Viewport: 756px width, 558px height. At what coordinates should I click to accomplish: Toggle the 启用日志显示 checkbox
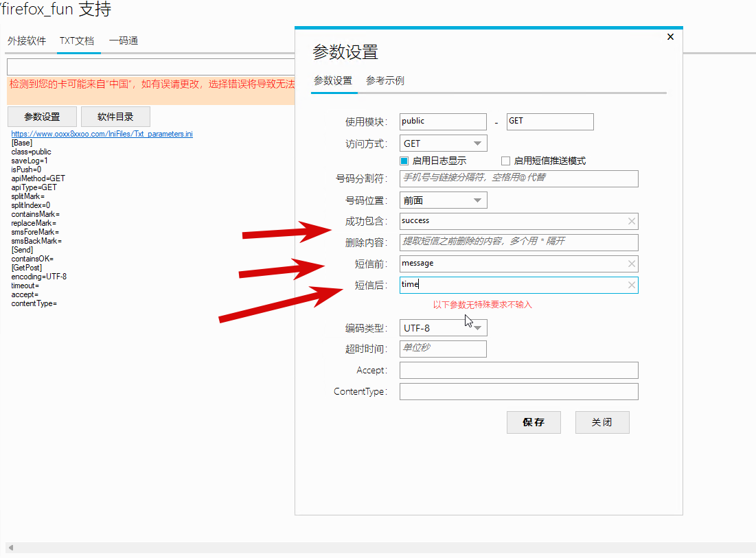coord(404,161)
